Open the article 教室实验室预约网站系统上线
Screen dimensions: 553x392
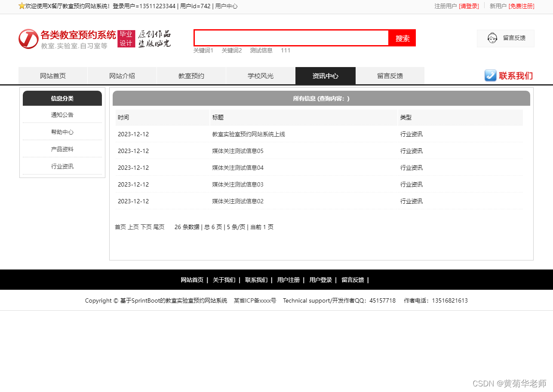[x=249, y=134]
